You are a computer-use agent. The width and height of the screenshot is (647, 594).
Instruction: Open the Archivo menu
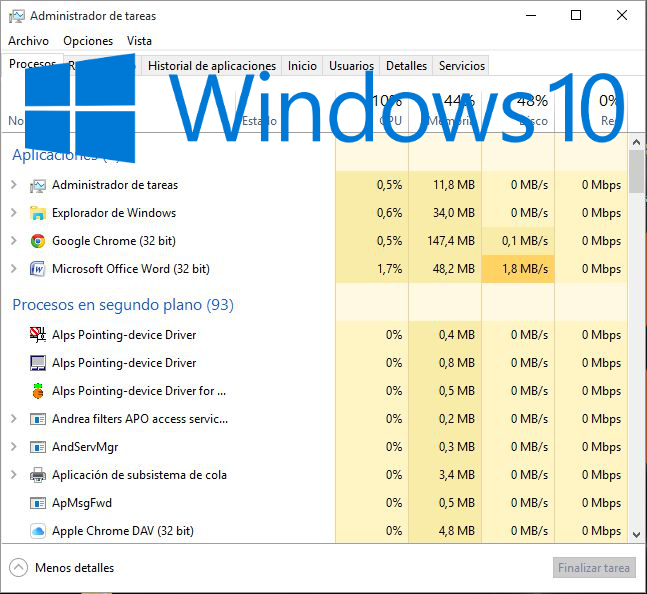pos(28,41)
